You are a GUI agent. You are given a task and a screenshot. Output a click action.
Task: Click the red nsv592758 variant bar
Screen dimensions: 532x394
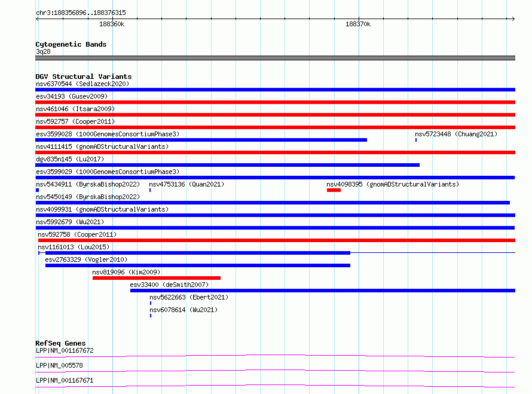click(x=277, y=240)
